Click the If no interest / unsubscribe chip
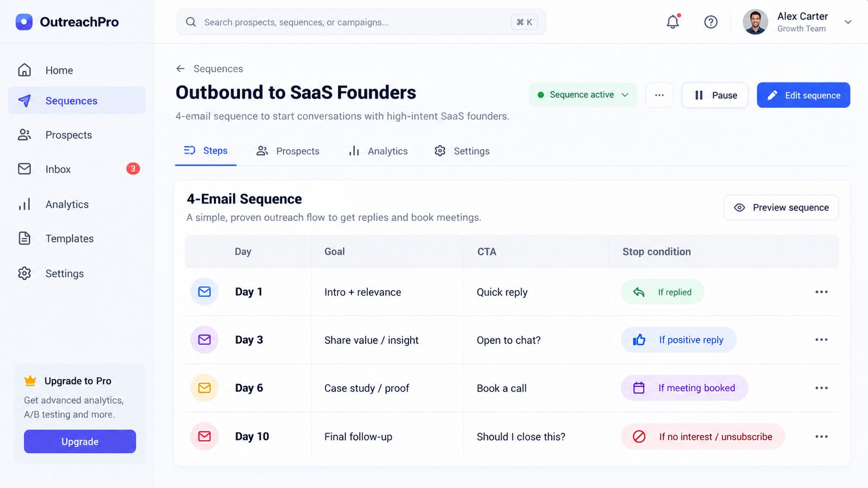 click(703, 436)
